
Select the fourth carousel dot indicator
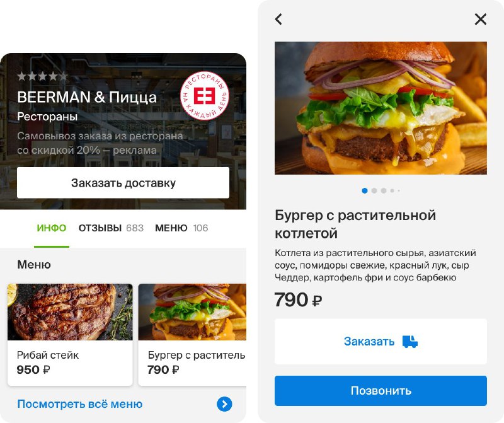click(392, 190)
